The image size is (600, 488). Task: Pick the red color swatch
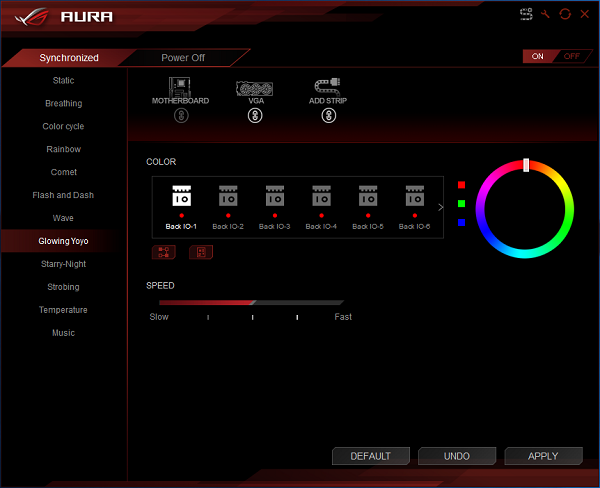click(x=461, y=185)
